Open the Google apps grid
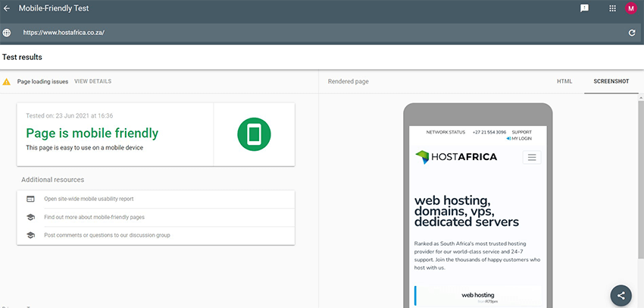Viewport: 644px width, 308px height. pyautogui.click(x=612, y=8)
